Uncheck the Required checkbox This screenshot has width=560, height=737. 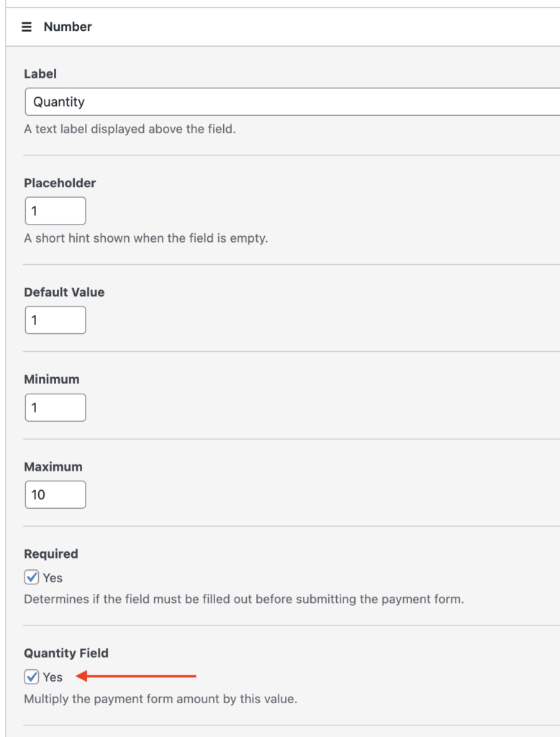click(x=32, y=577)
